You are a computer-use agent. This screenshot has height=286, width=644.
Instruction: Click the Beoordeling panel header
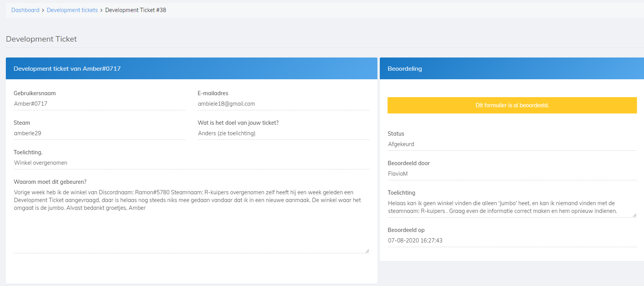[512, 68]
